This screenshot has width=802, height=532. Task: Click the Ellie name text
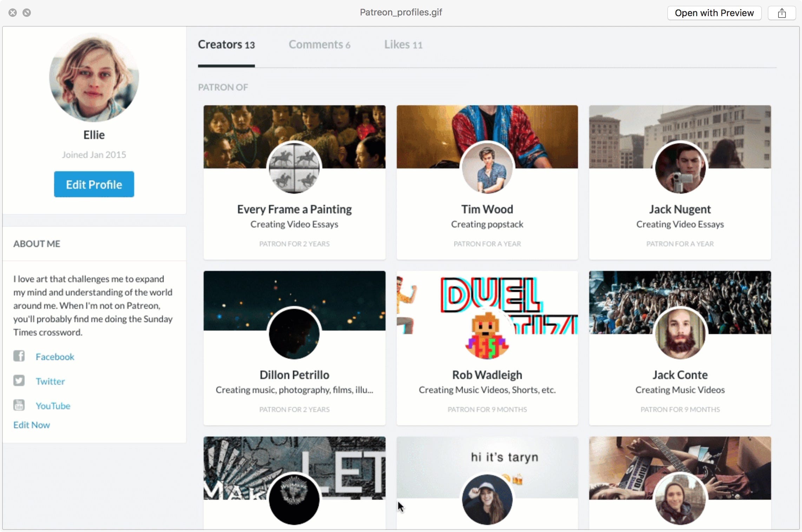(94, 135)
